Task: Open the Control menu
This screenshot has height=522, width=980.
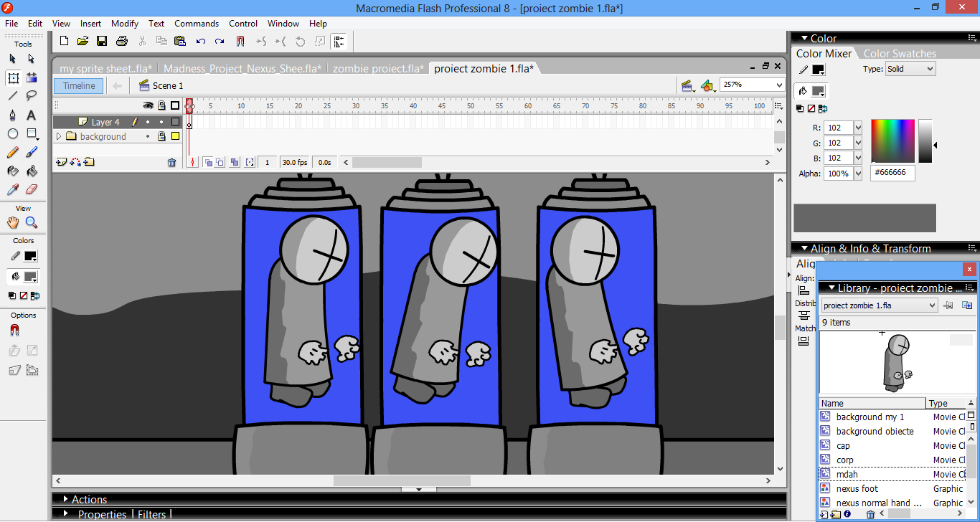Action: tap(243, 24)
